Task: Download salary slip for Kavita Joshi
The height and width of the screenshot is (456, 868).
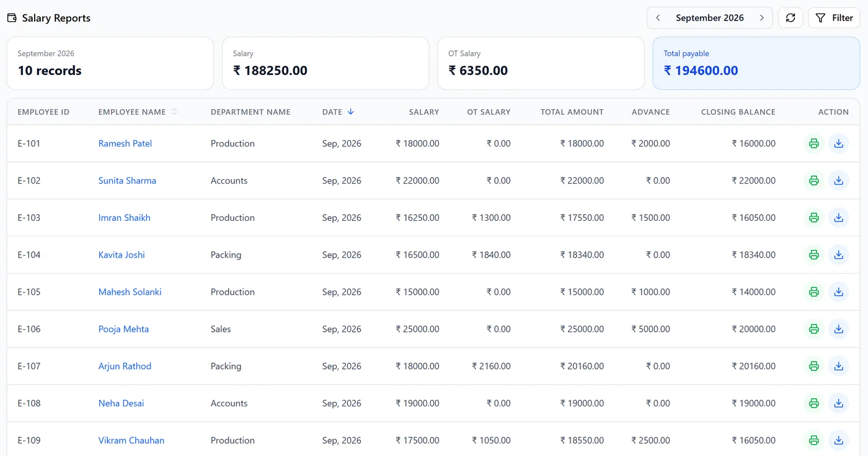Action: (x=839, y=255)
